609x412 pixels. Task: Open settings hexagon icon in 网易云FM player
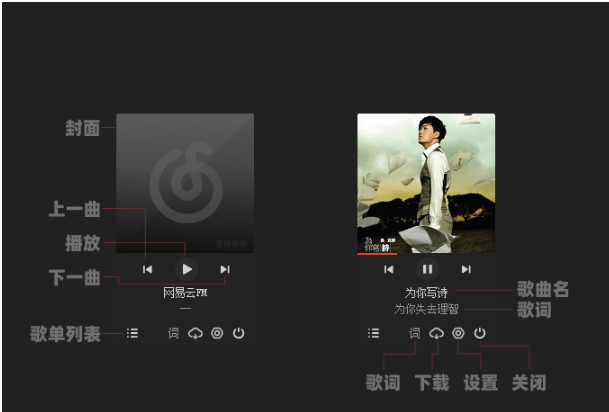pyautogui.click(x=217, y=333)
